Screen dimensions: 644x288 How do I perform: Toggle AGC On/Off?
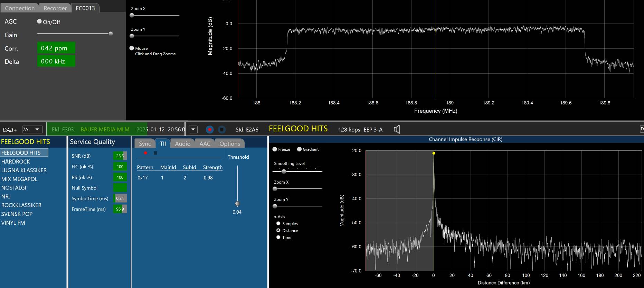click(x=39, y=21)
